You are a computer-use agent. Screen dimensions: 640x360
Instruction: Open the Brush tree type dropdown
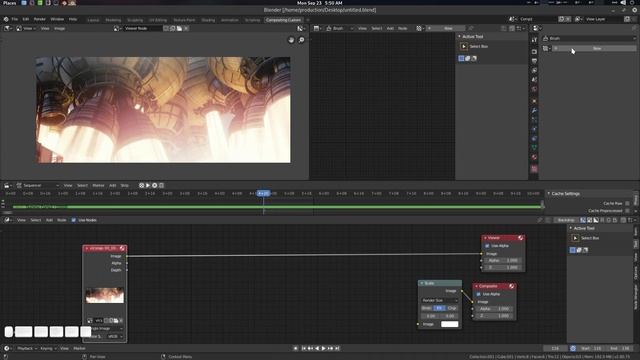pyautogui.click(x=340, y=29)
